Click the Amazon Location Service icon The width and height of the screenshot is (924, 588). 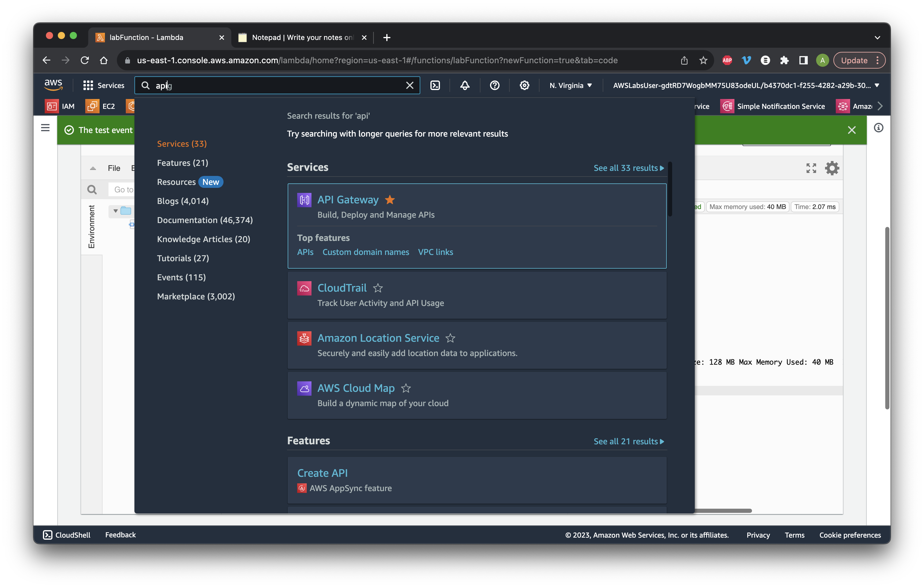(304, 338)
